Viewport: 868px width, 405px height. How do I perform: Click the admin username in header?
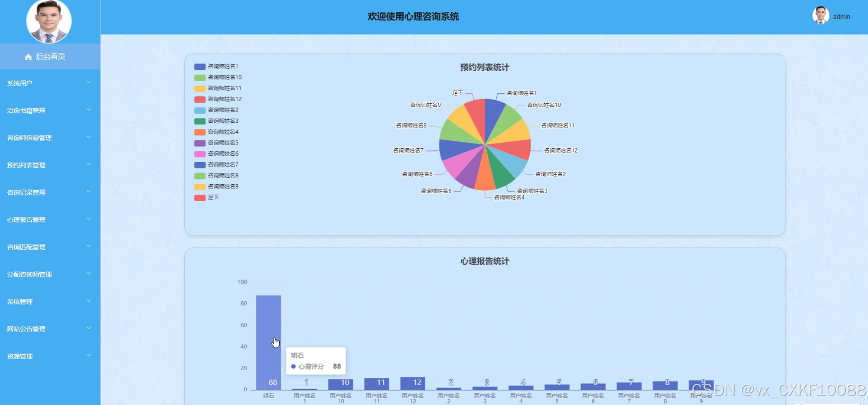(842, 17)
